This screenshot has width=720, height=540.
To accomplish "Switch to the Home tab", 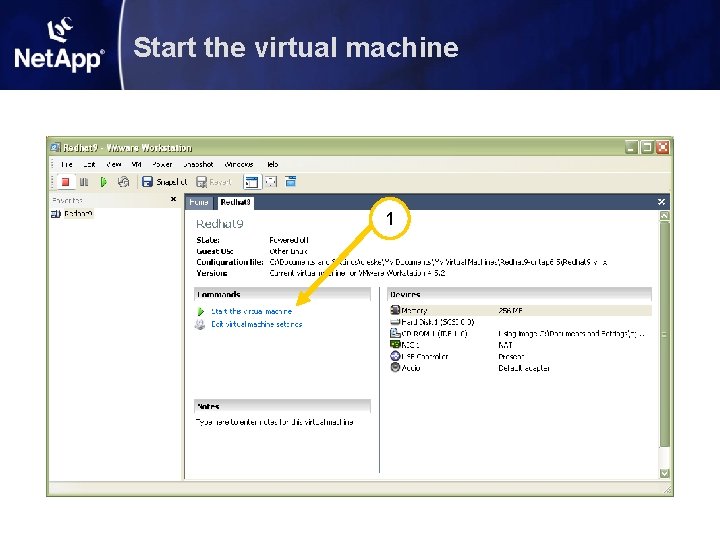I will click(199, 202).
